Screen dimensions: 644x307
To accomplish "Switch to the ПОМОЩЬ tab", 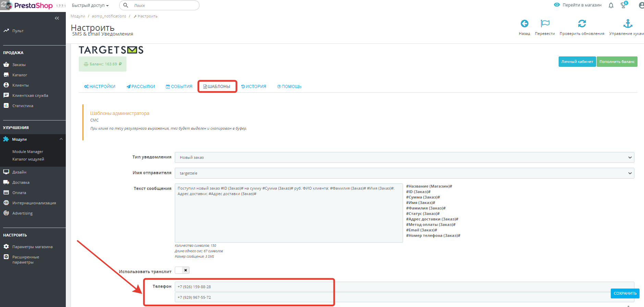I will click(289, 87).
